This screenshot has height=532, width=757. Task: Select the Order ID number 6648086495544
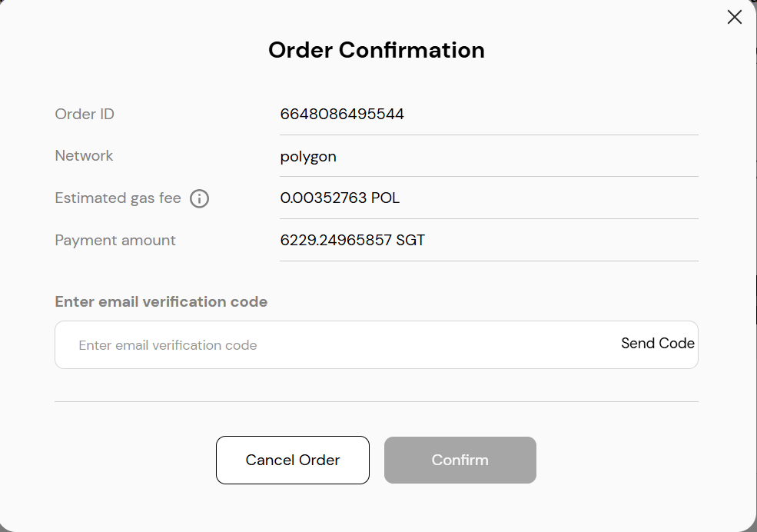[x=342, y=114]
